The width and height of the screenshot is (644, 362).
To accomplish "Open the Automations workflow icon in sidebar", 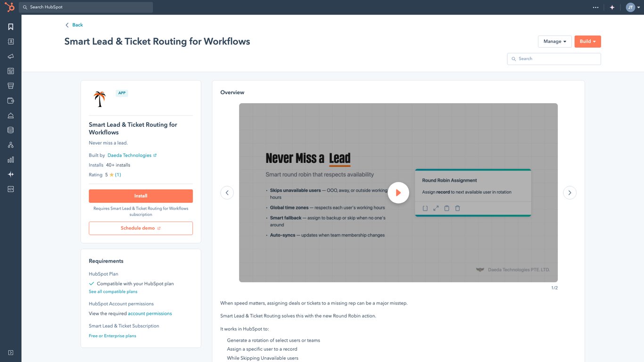I will [10, 144].
